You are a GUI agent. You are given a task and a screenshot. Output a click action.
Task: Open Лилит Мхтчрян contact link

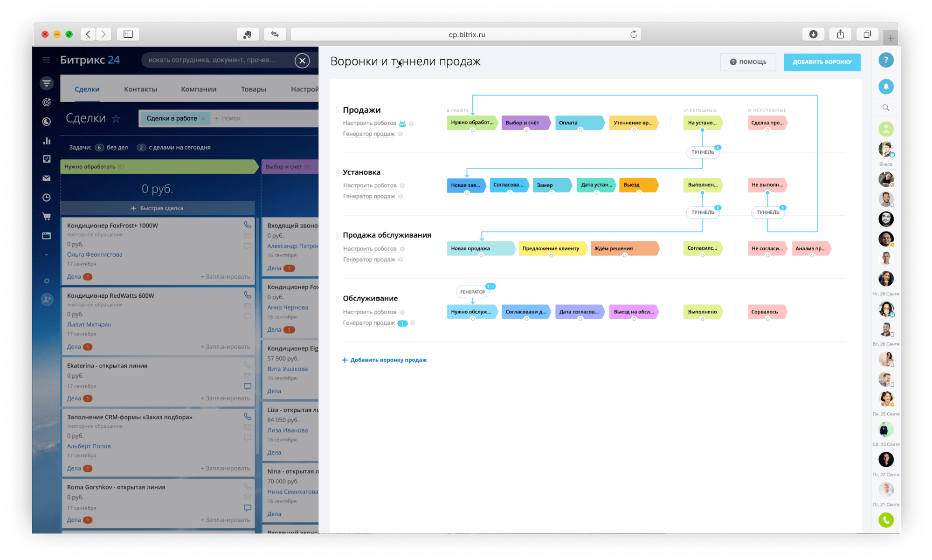(x=89, y=325)
